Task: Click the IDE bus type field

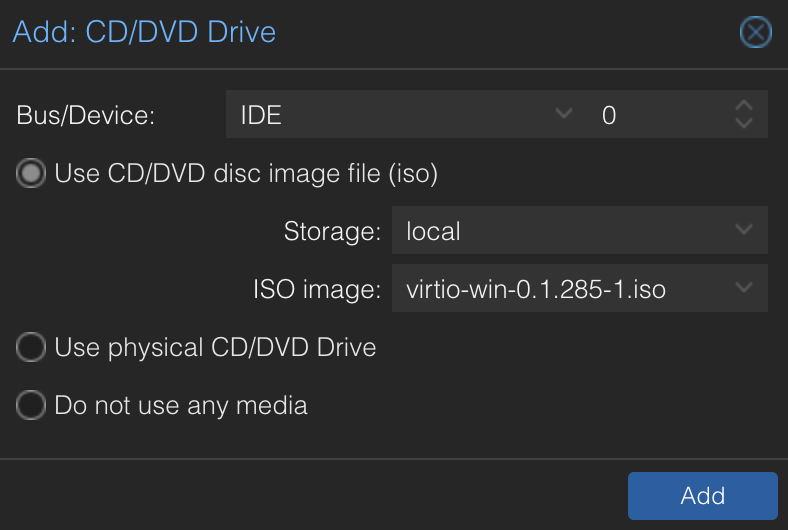Action: 390,115
